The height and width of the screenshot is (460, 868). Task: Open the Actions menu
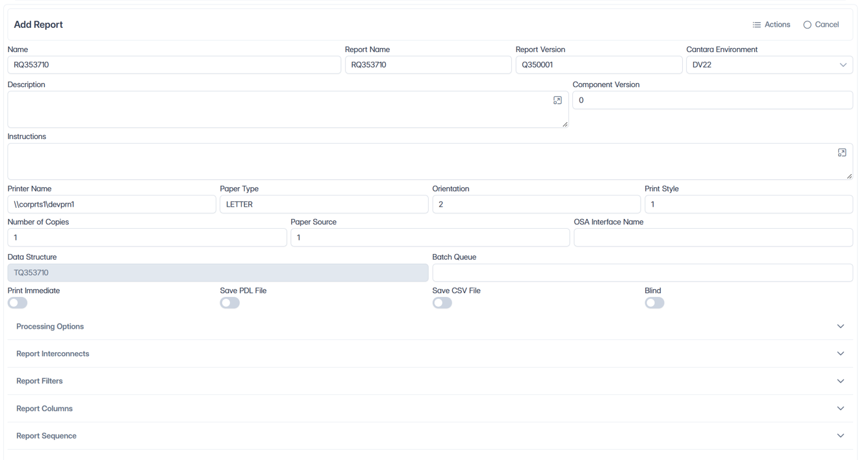coord(771,25)
